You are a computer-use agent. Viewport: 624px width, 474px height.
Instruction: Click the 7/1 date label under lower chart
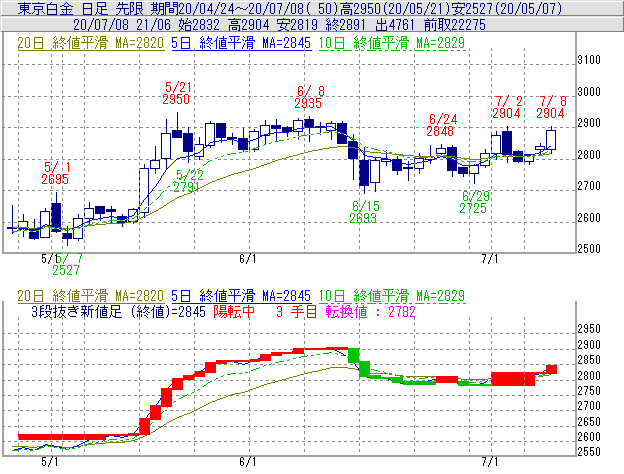pyautogui.click(x=490, y=462)
